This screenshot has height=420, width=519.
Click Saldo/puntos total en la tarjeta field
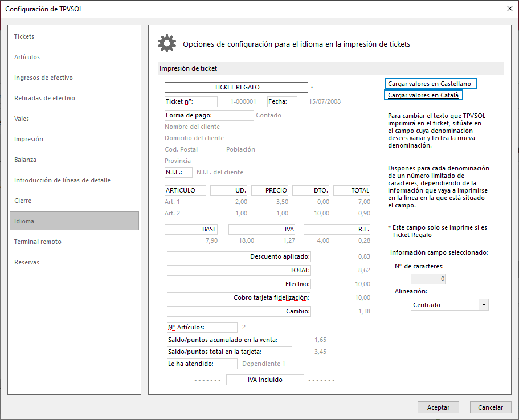point(230,352)
